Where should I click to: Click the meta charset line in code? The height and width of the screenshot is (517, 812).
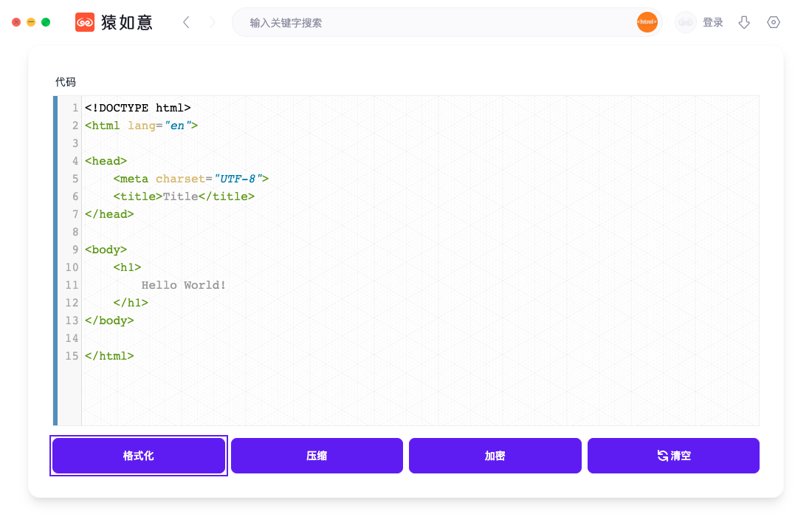(x=191, y=179)
